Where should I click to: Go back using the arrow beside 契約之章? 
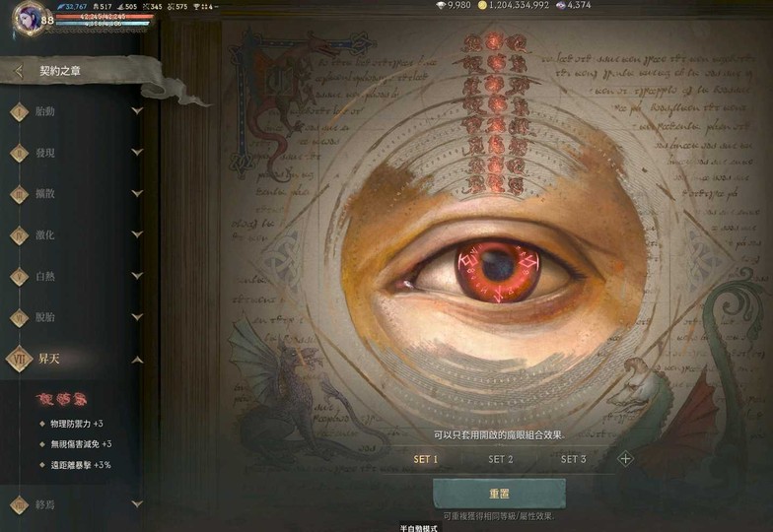19,71
